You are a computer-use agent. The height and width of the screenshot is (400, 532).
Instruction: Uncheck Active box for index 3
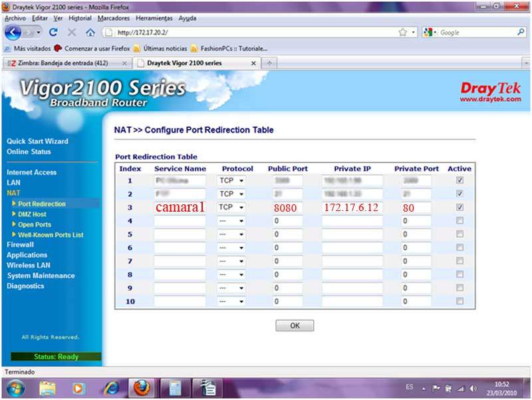click(460, 207)
